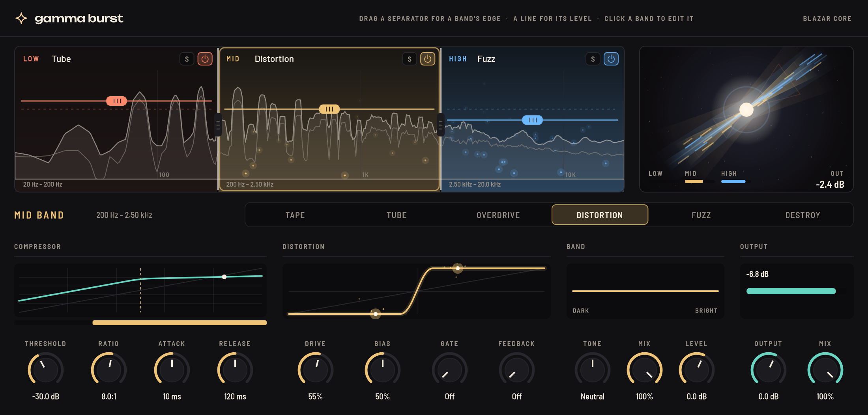
Task: Solo the Mid band with S button
Action: pyautogui.click(x=410, y=59)
